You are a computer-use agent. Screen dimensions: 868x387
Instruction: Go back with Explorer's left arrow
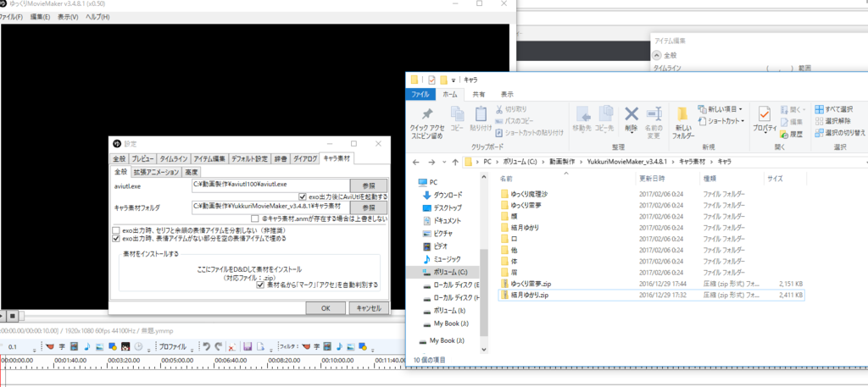(x=417, y=162)
